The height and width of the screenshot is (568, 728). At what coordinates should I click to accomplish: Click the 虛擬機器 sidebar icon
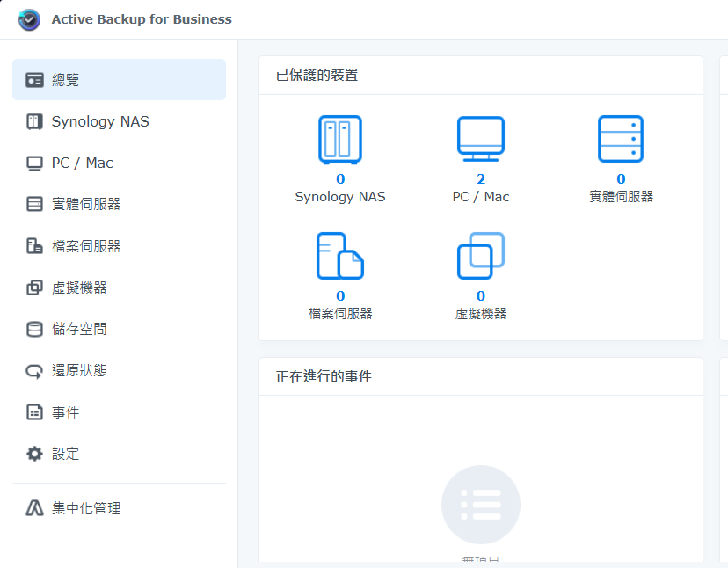(34, 288)
